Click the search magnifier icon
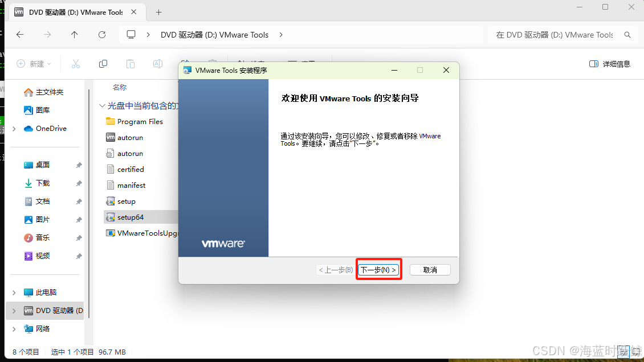This screenshot has width=644, height=362. tap(627, 35)
